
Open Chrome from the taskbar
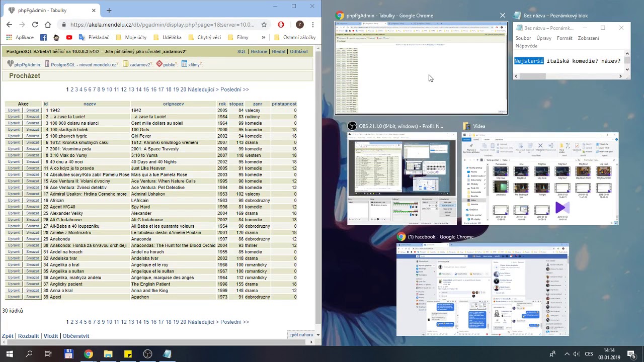click(88, 354)
